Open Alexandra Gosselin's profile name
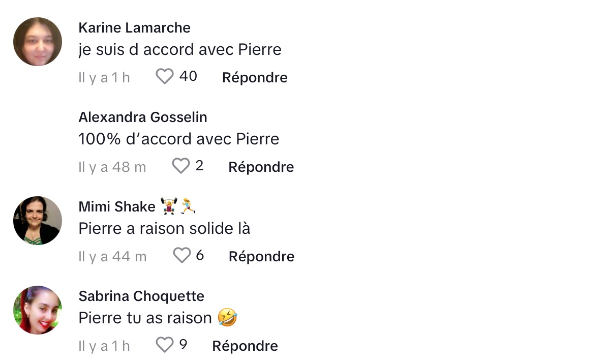 click(143, 117)
